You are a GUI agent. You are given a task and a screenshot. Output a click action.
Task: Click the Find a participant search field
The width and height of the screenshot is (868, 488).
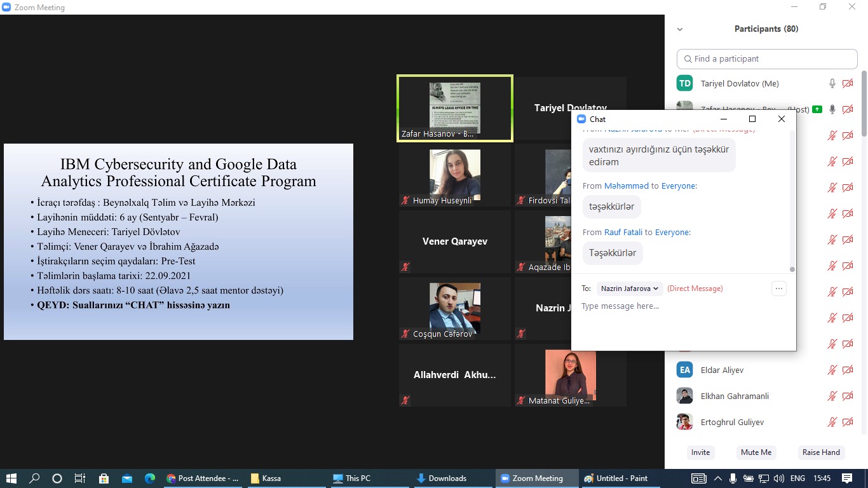pos(767,58)
